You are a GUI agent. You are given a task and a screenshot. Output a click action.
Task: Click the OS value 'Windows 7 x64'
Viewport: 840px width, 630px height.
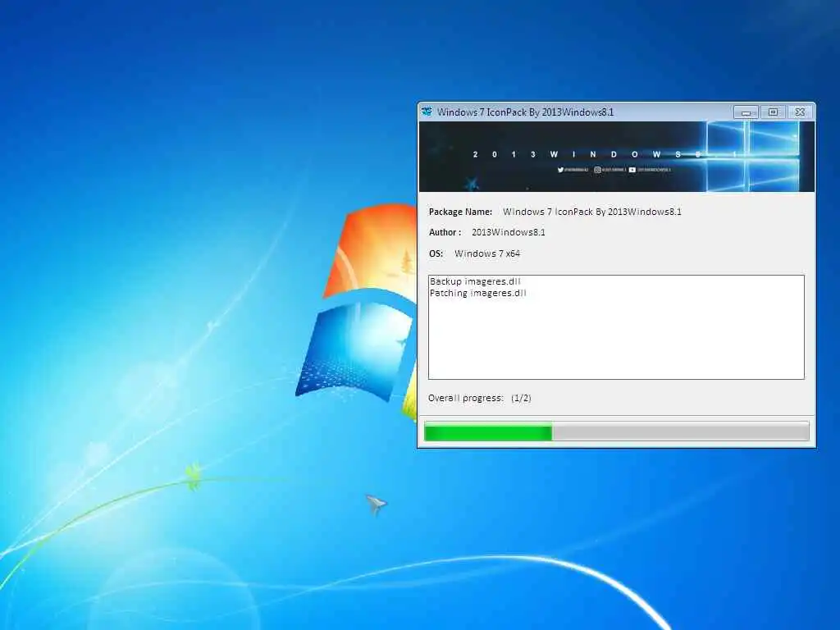[x=487, y=253]
